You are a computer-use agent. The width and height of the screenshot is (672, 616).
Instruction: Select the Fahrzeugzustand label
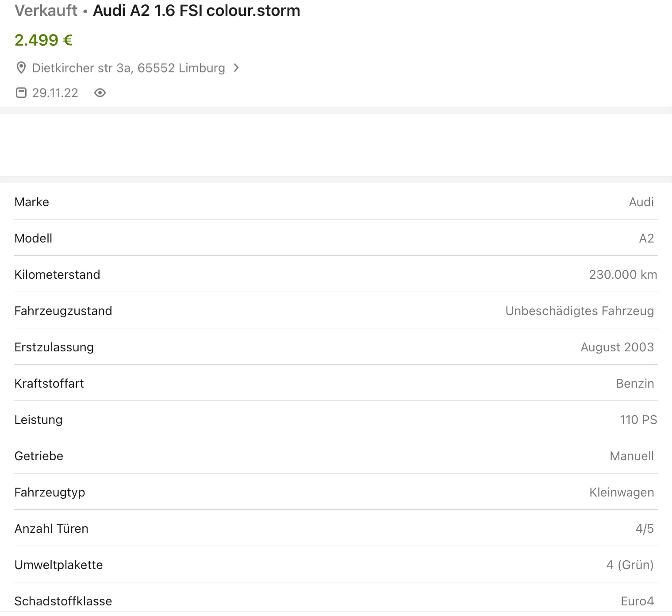(x=63, y=311)
